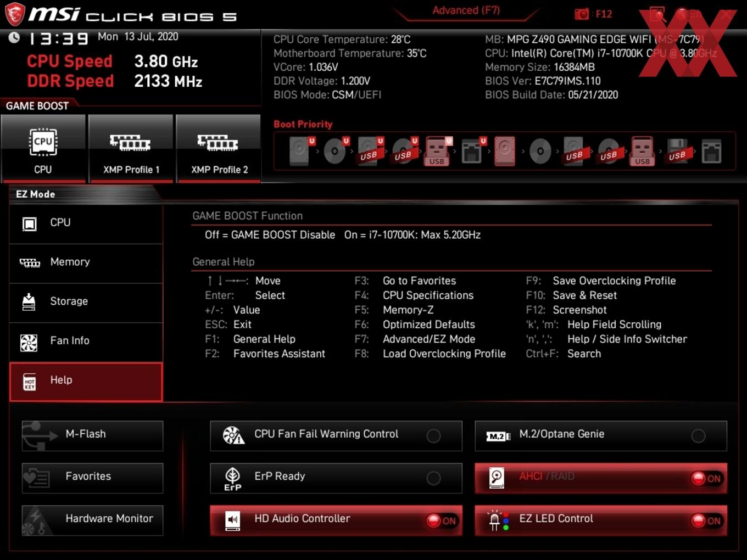Enable XMP Profile 2
The width and height of the screenshot is (747, 560).
[x=219, y=148]
